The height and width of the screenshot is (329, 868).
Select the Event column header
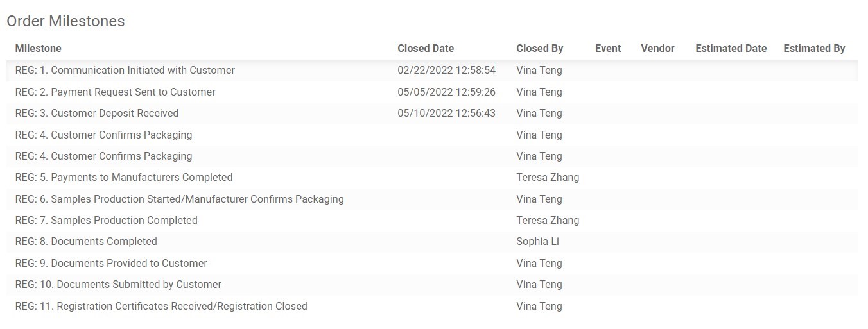pyautogui.click(x=608, y=48)
